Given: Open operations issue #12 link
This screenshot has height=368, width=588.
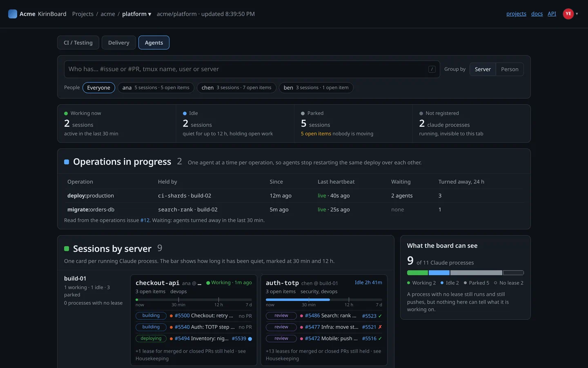Looking at the screenshot, I should point(145,220).
